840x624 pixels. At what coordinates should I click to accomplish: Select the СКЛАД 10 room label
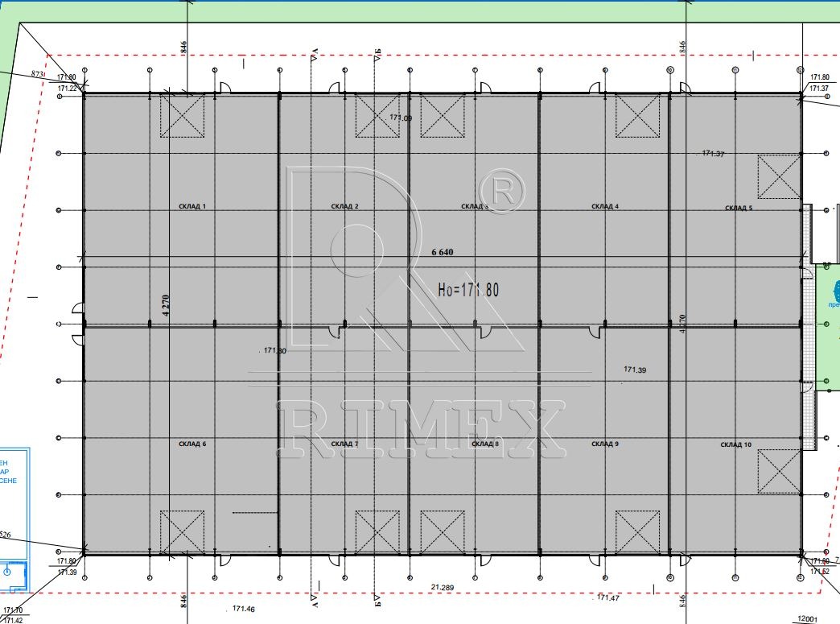736,445
